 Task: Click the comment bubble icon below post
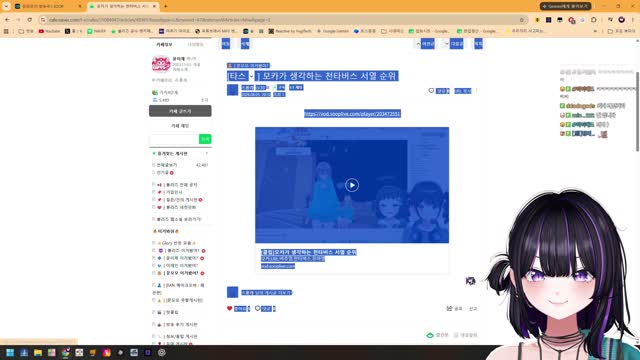258,309
